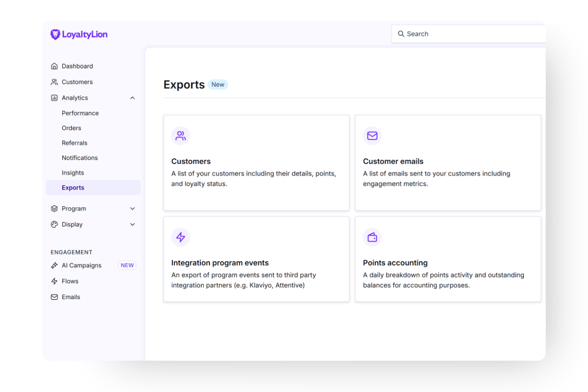Viewport: 588px width, 392px height.
Task: Click the Customer emails envelope icon
Action: [372, 136]
